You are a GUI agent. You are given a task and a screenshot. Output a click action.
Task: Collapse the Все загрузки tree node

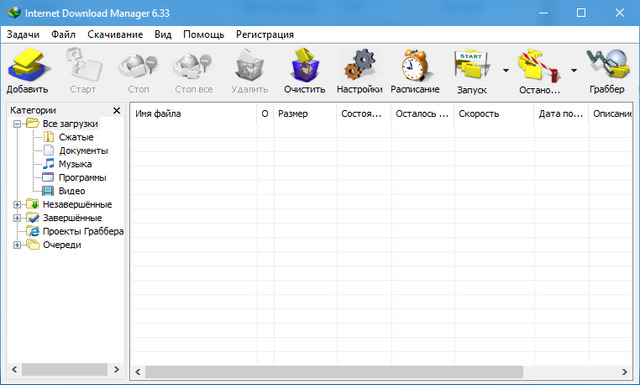17,124
